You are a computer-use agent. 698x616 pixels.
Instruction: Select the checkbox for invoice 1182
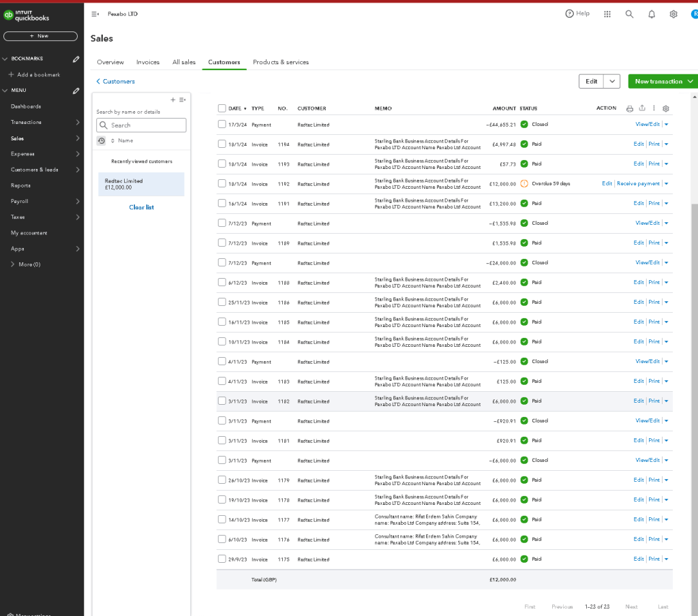222,401
